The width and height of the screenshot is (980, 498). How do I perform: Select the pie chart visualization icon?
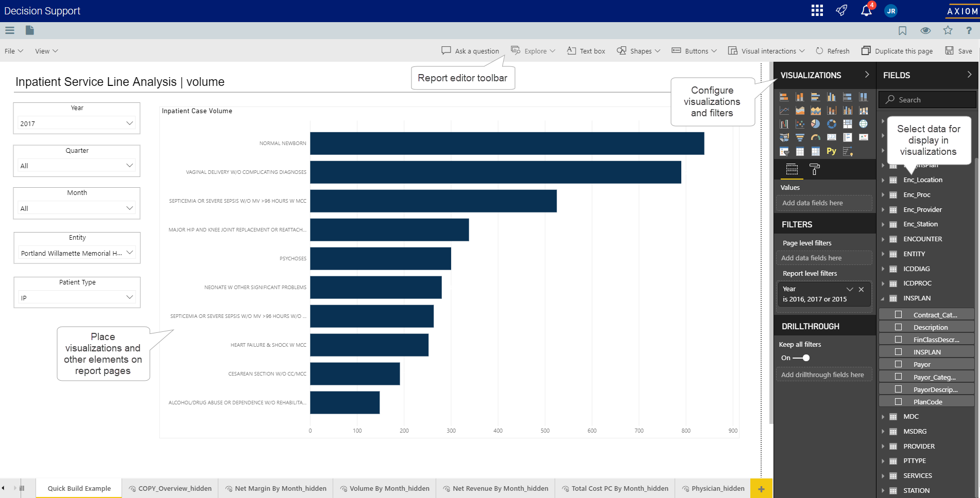816,124
